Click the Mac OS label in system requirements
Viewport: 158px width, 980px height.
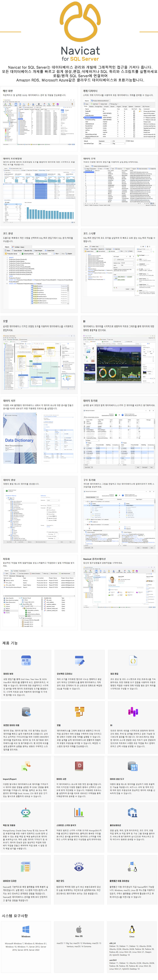pyautogui.click(x=79, y=936)
